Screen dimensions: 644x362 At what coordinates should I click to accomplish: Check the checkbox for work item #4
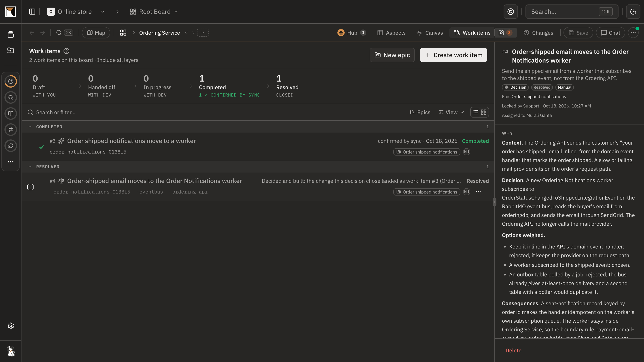pos(30,187)
